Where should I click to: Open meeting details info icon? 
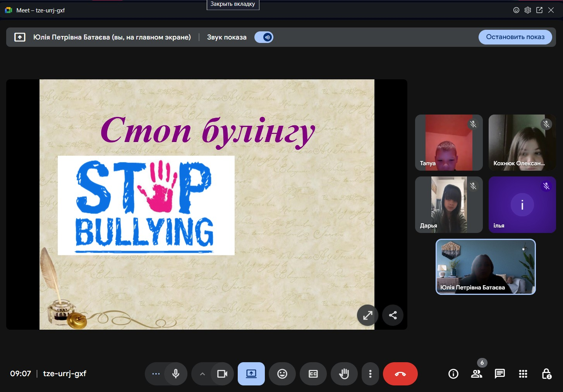pyautogui.click(x=453, y=374)
